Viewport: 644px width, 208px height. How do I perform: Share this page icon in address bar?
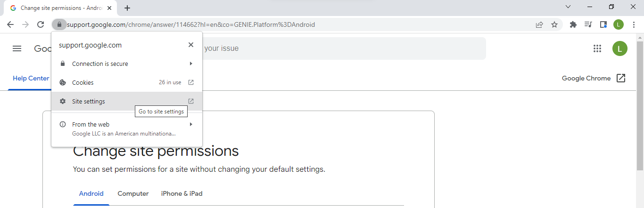click(539, 24)
